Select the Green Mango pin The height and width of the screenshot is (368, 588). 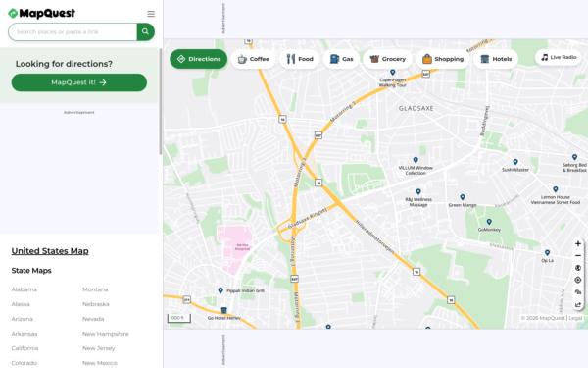coord(463,197)
